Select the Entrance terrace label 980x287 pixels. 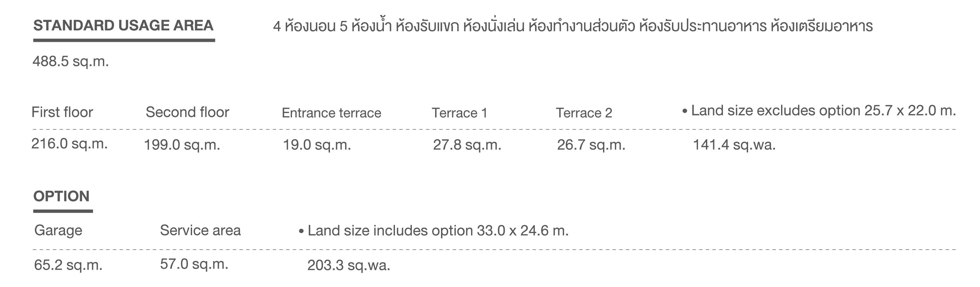tap(331, 113)
